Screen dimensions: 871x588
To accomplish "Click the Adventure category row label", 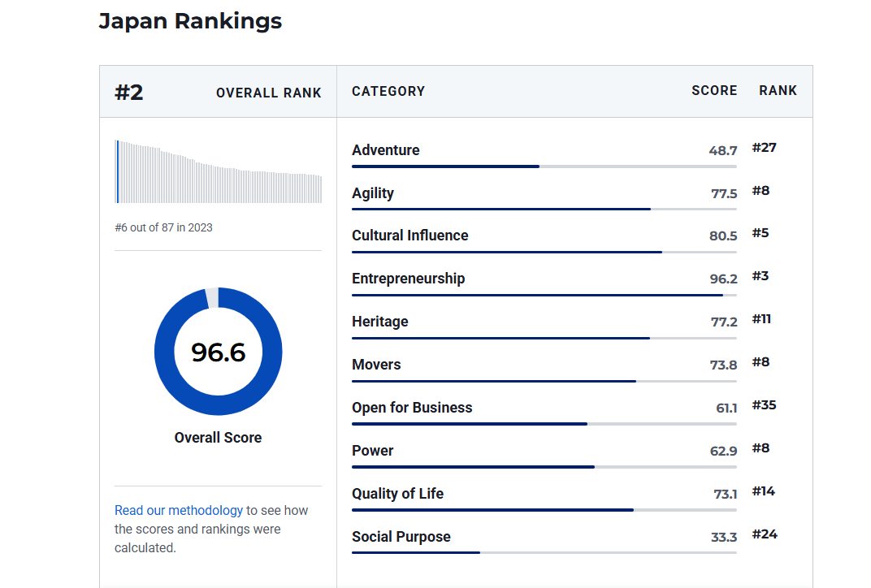I will 386,150.
